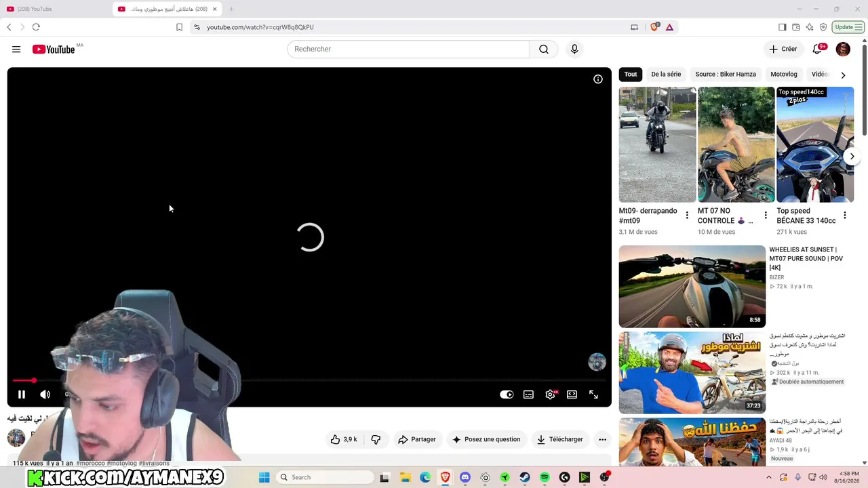The width and height of the screenshot is (868, 488).
Task: Toggle the browser sidebar panel
Action: pyautogui.click(x=782, y=27)
